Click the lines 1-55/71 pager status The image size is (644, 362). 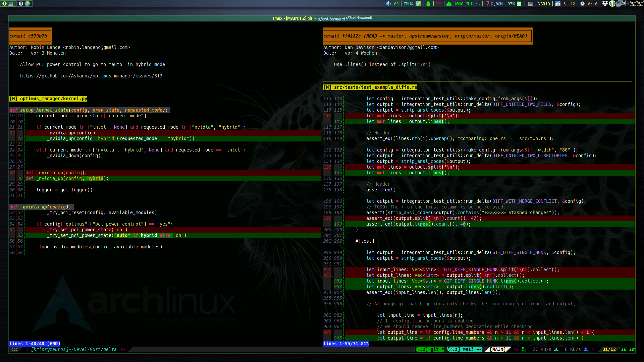pyautogui.click(x=346, y=344)
